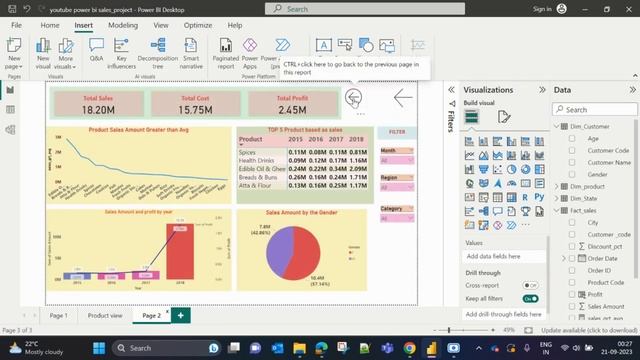The height and width of the screenshot is (360, 640).
Task: Expand the Dim_product table
Action: coord(557,187)
